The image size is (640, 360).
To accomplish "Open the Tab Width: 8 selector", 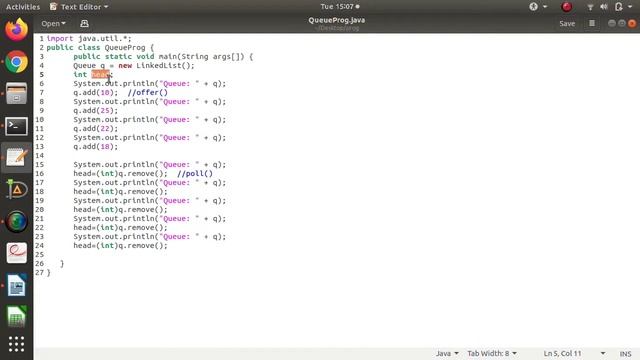I will [x=492, y=353].
